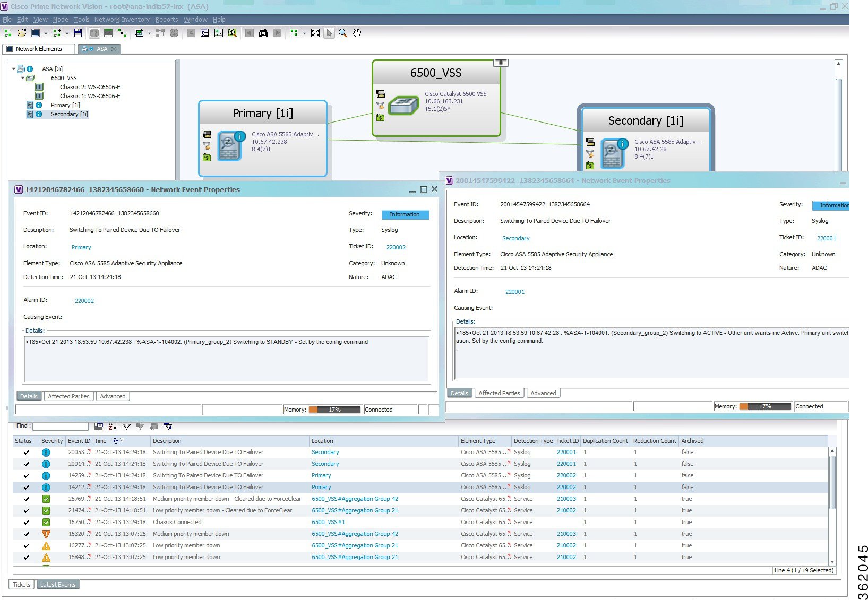Screen dimensions: 868x600
Task: Select the hand Pan tool
Action: tap(357, 33)
